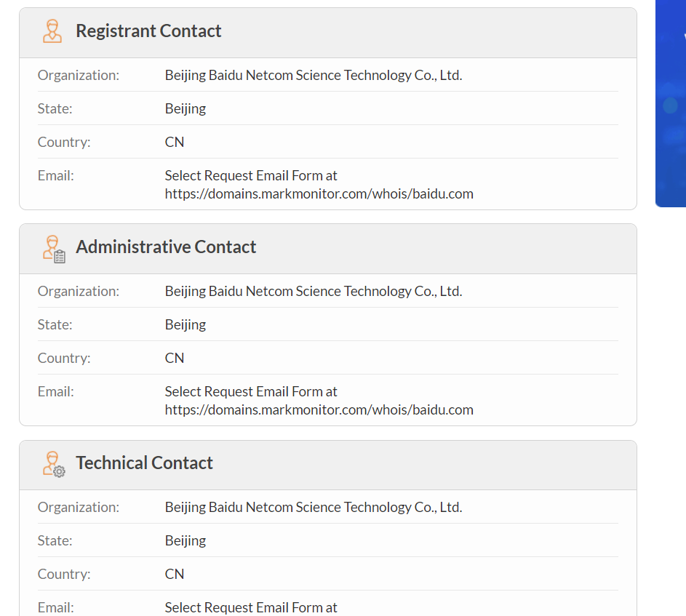This screenshot has width=686, height=616.
Task: Click the Registrant State value Beijing
Action: [185, 109]
